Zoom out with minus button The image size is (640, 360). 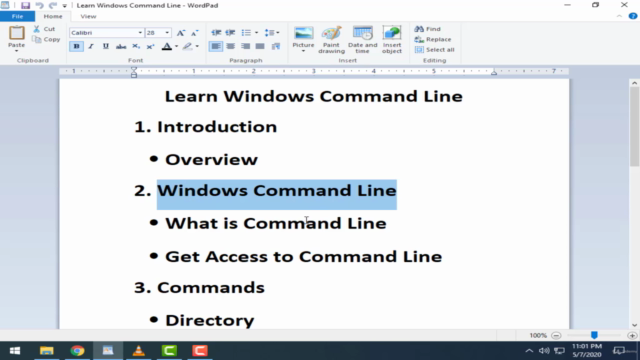pyautogui.click(x=556, y=336)
